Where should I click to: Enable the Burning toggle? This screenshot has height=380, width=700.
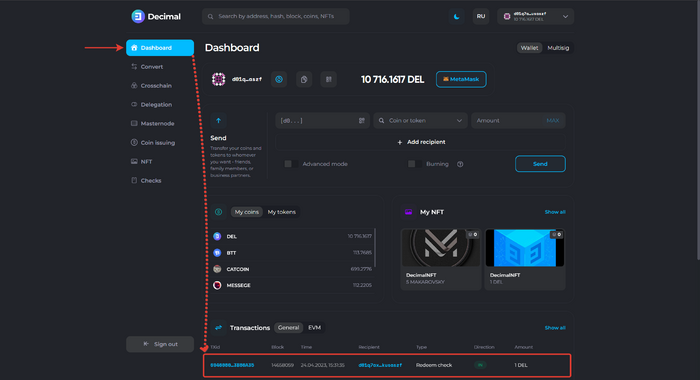click(415, 164)
